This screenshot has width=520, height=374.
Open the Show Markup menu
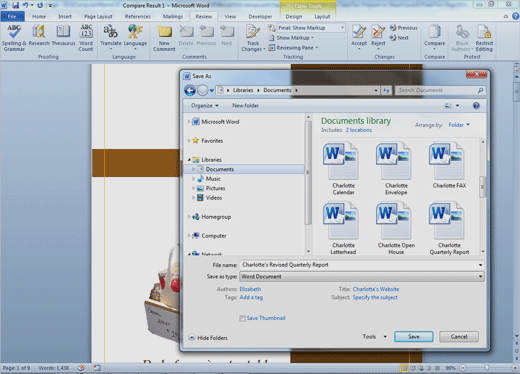[291, 38]
